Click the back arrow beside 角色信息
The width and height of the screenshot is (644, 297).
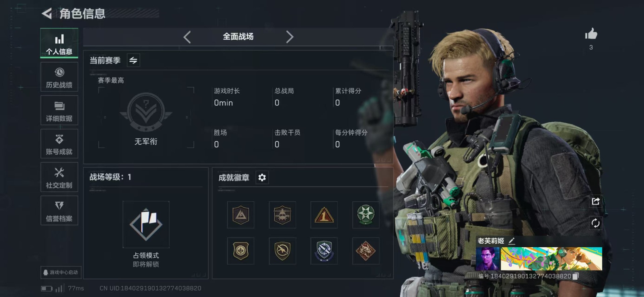click(47, 14)
